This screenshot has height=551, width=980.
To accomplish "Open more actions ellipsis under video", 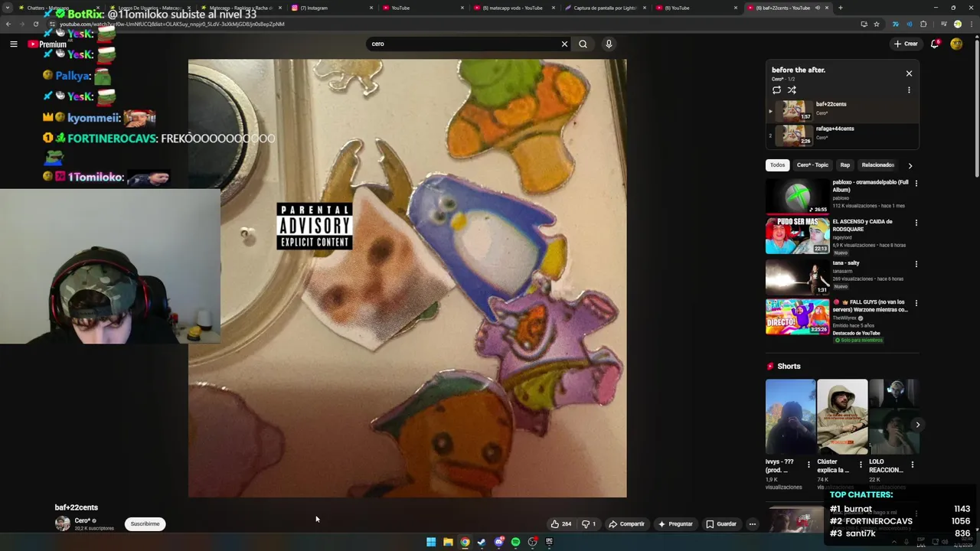I will (753, 524).
